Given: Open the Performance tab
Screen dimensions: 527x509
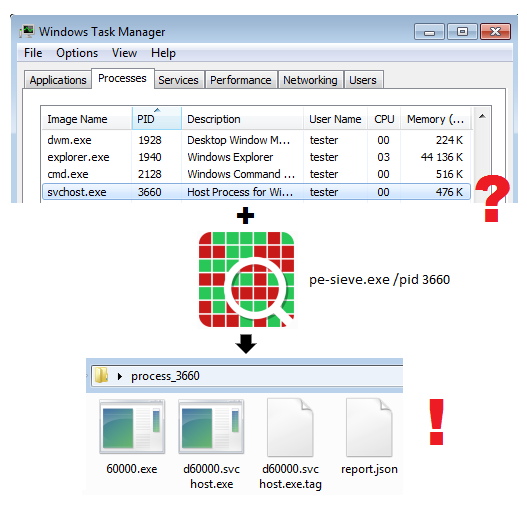Looking at the screenshot, I should pos(241,80).
